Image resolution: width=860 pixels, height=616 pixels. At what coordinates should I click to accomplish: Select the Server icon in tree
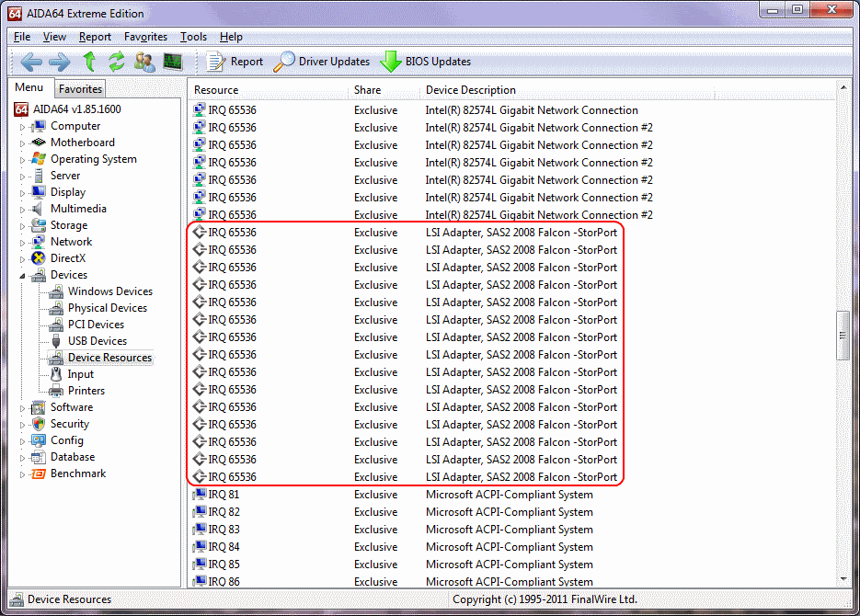tap(39, 176)
